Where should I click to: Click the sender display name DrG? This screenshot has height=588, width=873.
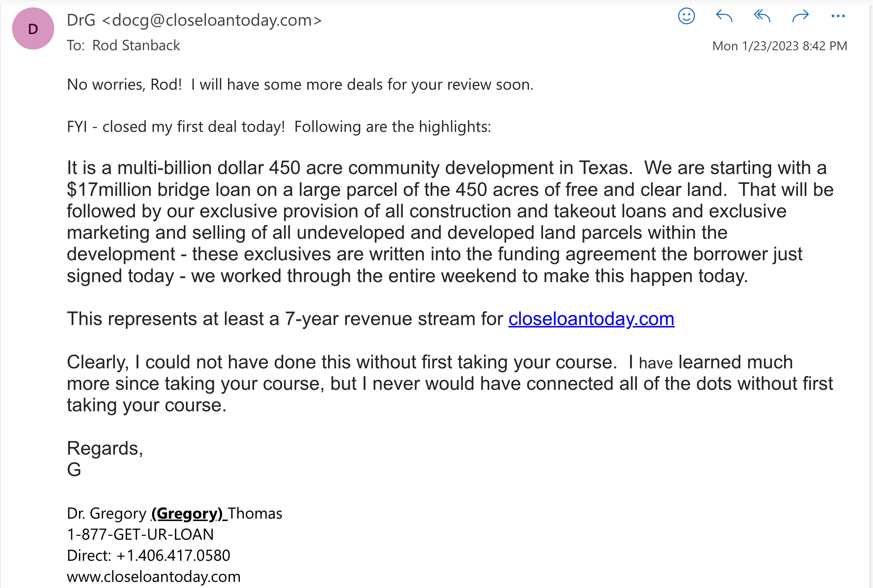coord(81,20)
